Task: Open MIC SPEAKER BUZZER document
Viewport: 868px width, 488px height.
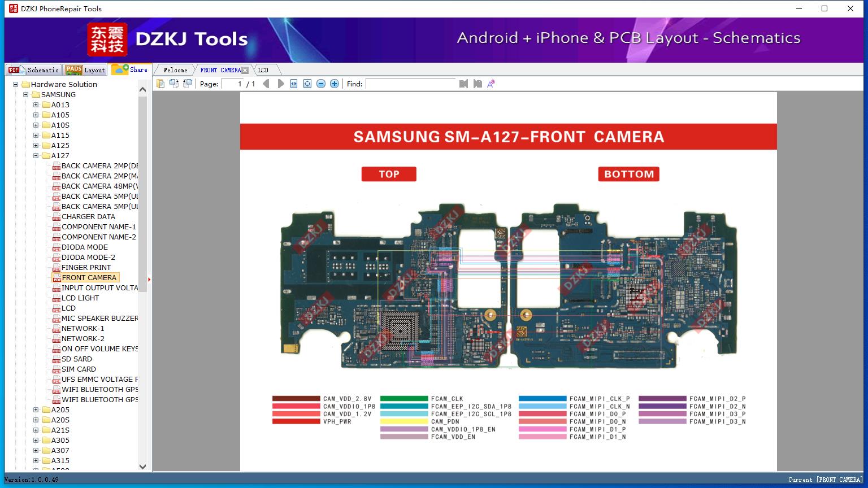Action: click(x=99, y=319)
